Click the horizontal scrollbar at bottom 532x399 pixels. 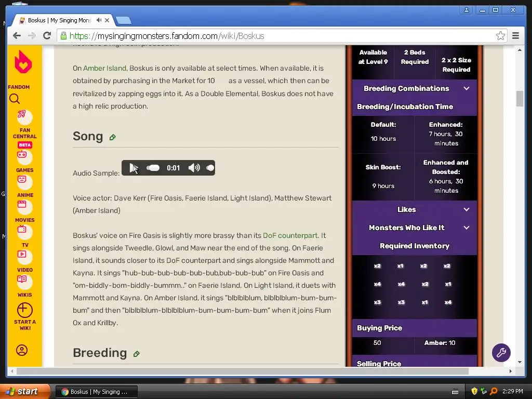242,371
